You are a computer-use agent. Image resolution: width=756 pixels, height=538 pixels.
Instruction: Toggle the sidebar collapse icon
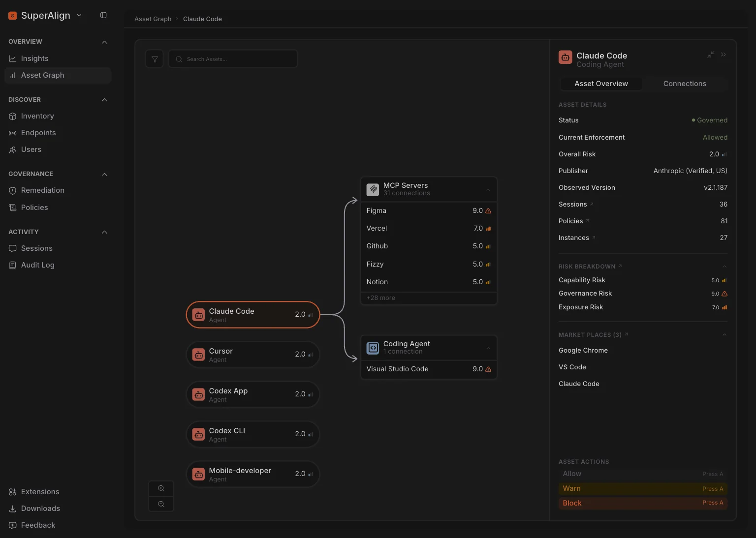point(103,15)
